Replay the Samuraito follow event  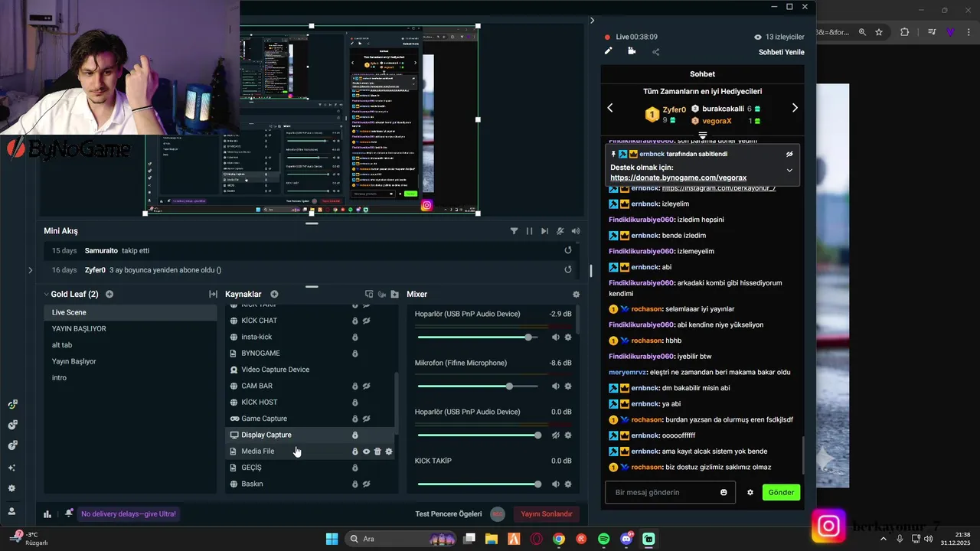point(568,250)
